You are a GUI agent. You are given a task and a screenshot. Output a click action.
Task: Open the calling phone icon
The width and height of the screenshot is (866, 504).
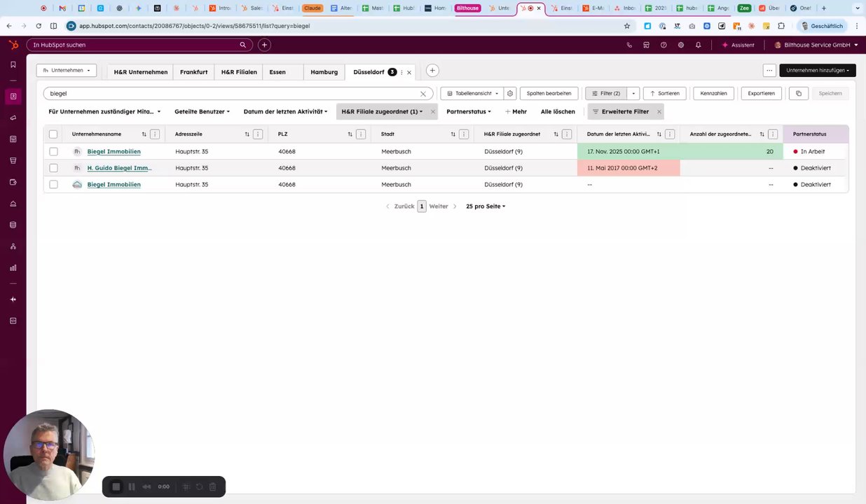click(x=629, y=45)
